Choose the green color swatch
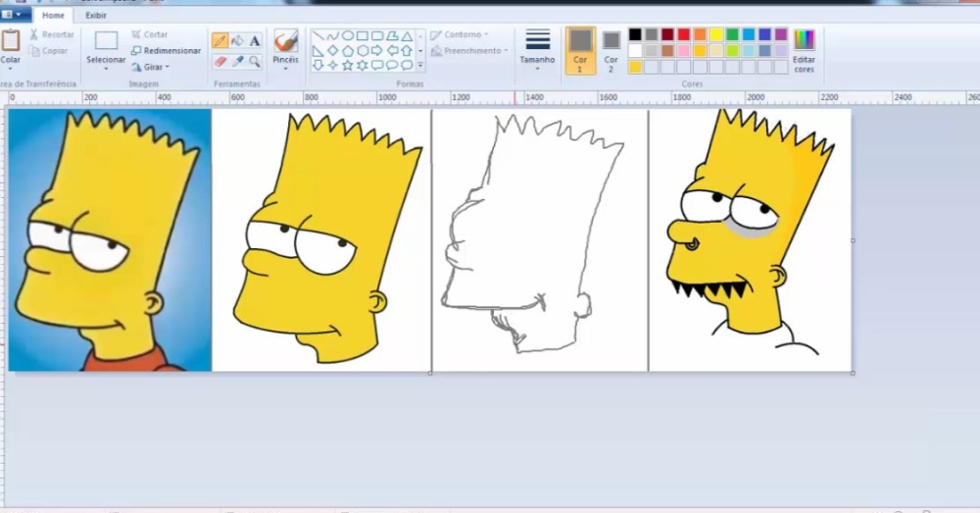 pyautogui.click(x=732, y=34)
